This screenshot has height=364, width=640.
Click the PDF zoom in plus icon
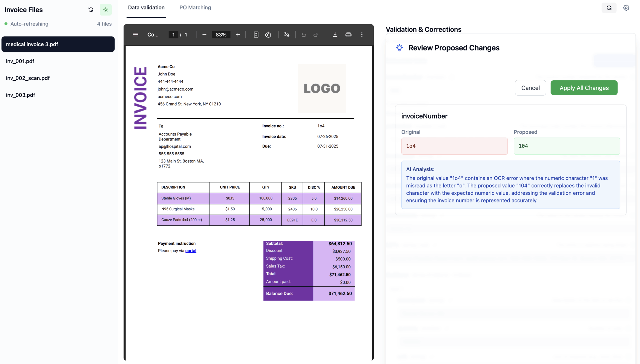pos(238,35)
